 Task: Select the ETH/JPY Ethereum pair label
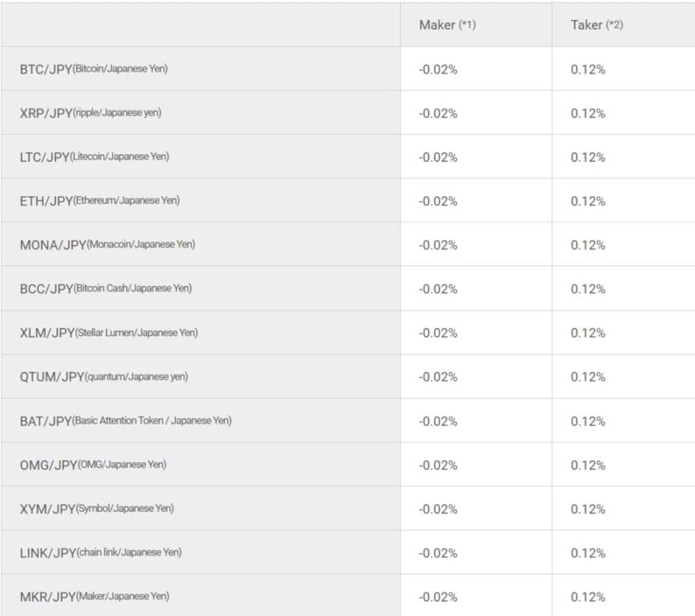pyautogui.click(x=100, y=201)
